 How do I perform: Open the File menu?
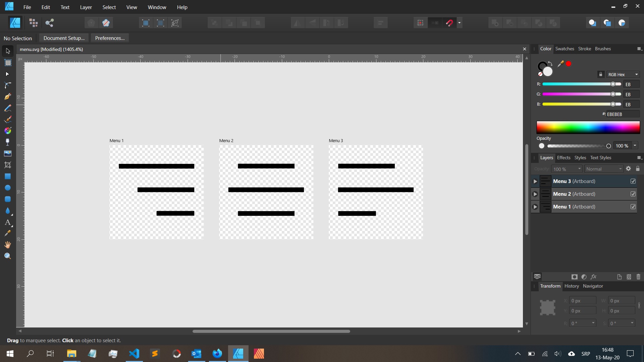coord(27,7)
